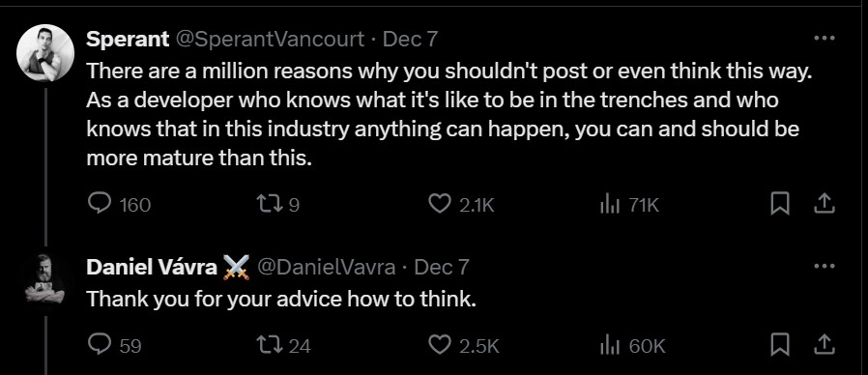The width and height of the screenshot is (868, 375).
Task: Bookmark Sperant's tweet
Action: click(779, 204)
